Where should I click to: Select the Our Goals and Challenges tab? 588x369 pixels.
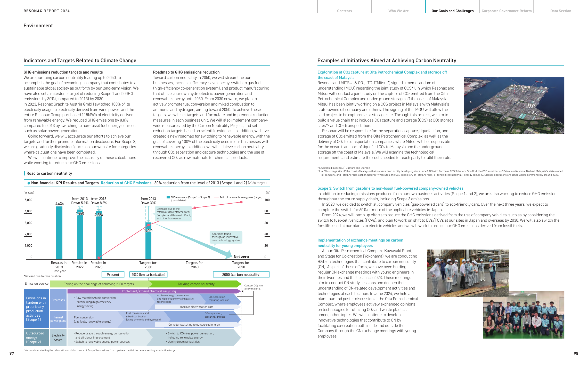tap(452, 11)
